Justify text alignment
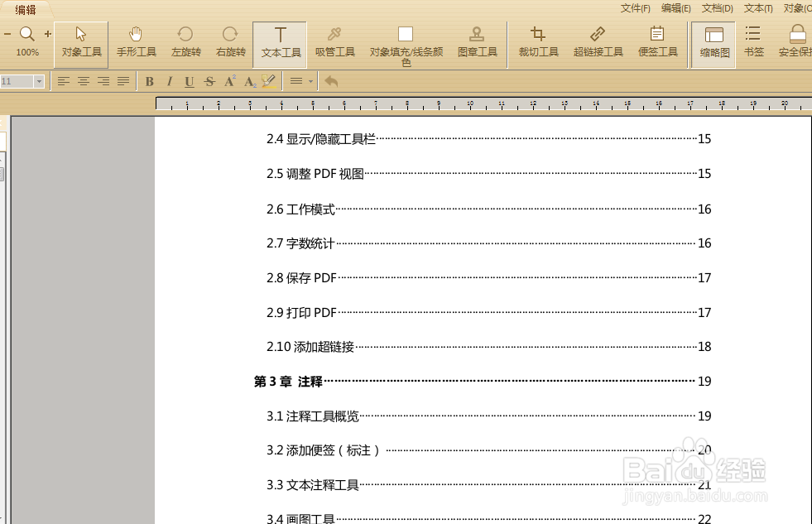The height and width of the screenshot is (524, 812). pos(123,81)
